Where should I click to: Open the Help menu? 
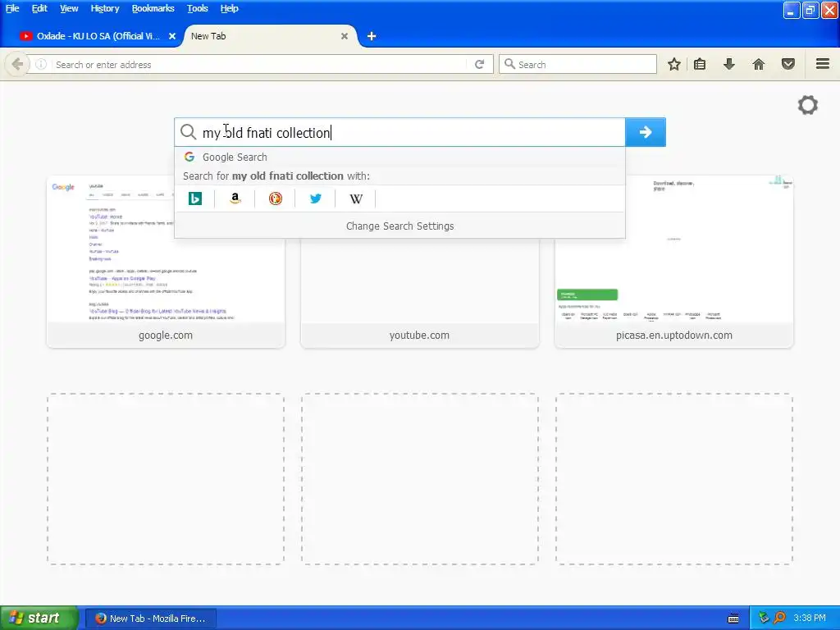pos(229,8)
